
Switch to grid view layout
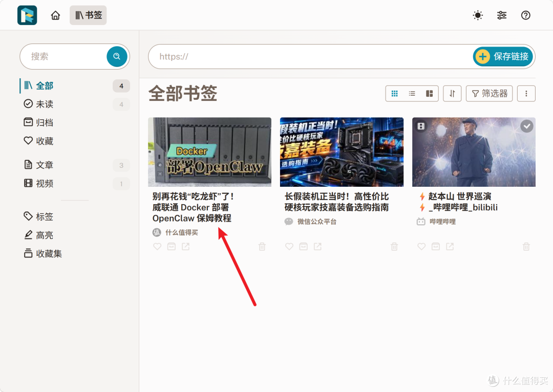[395, 94]
